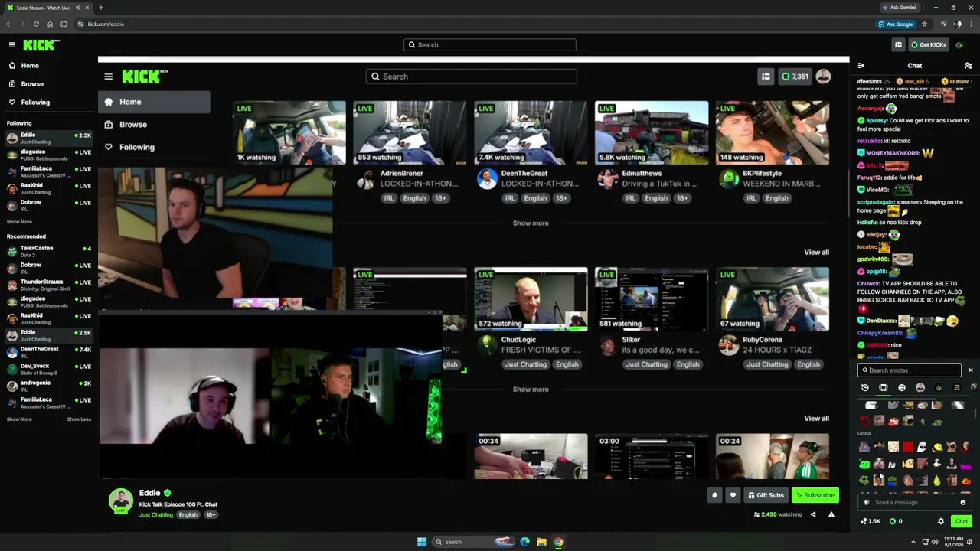Go back in browser history
Viewport: 980px width, 551px height.
pos(8,24)
